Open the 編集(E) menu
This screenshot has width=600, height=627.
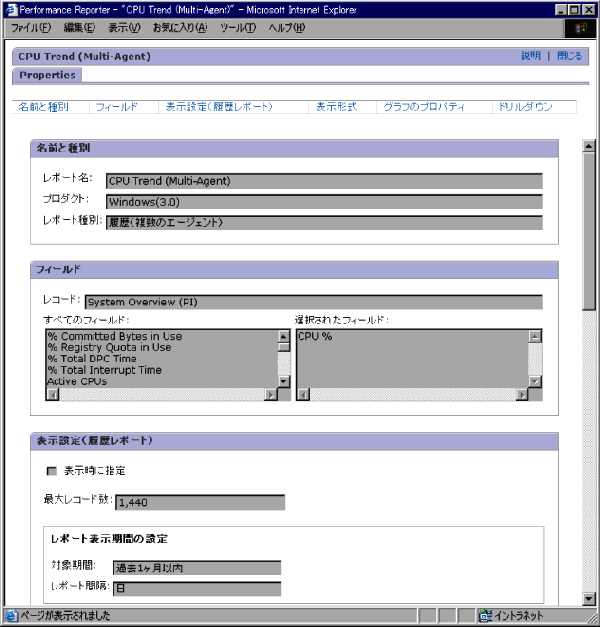79,28
